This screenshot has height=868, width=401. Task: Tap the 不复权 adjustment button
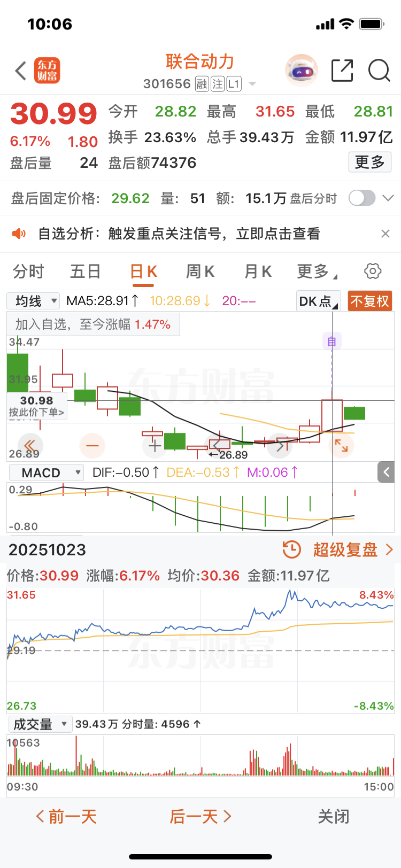pos(369,301)
